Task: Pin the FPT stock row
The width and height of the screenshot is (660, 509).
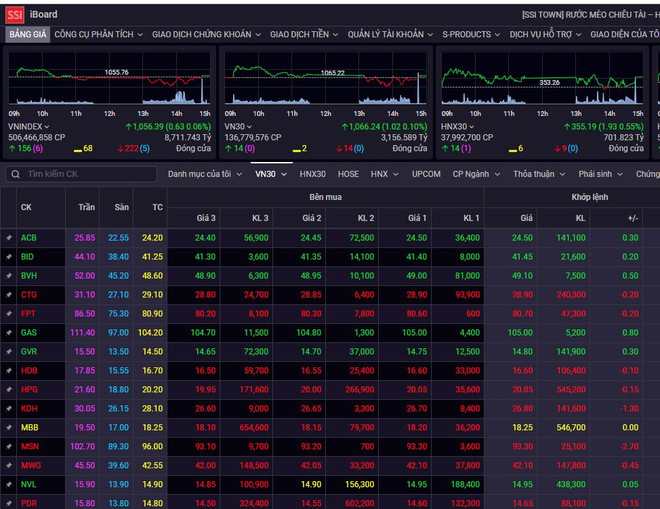Action: (9, 313)
